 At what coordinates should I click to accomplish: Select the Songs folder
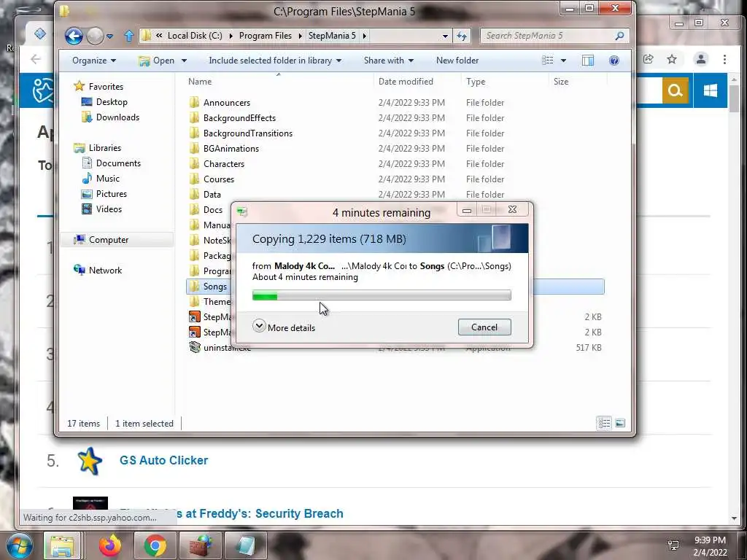[210, 286]
